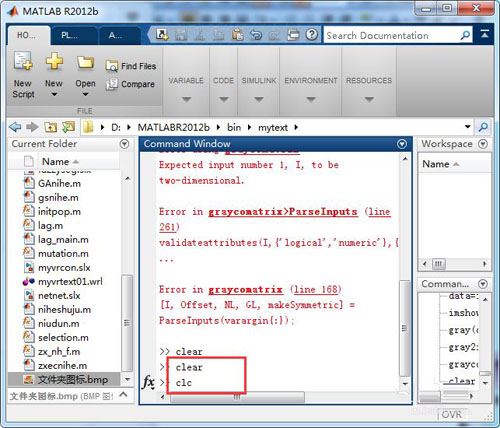Click the forward navigation arrow

(x=32, y=127)
